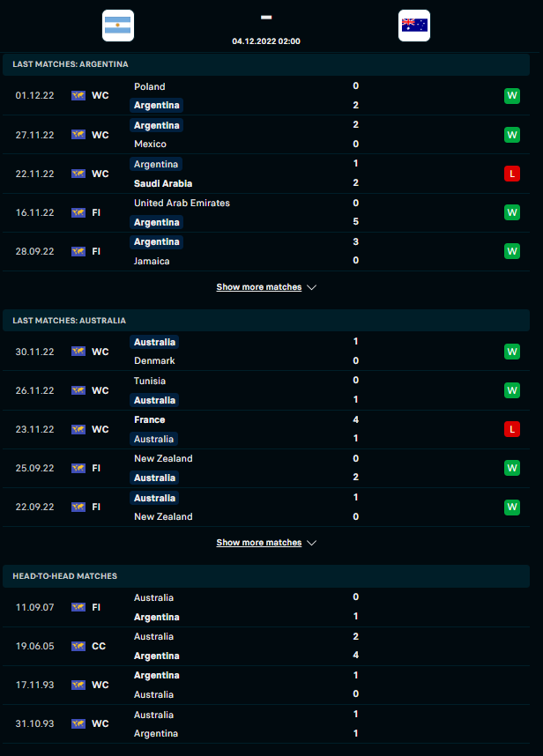Viewport: 543px width, 756px height.
Task: Click the win badge for Poland vs Argentina
Action: pos(511,96)
